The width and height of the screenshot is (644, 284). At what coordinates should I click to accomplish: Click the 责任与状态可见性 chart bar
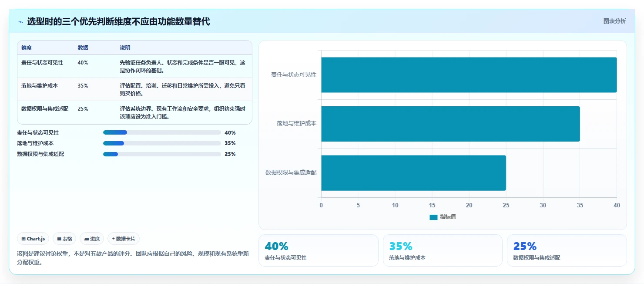[469, 75]
